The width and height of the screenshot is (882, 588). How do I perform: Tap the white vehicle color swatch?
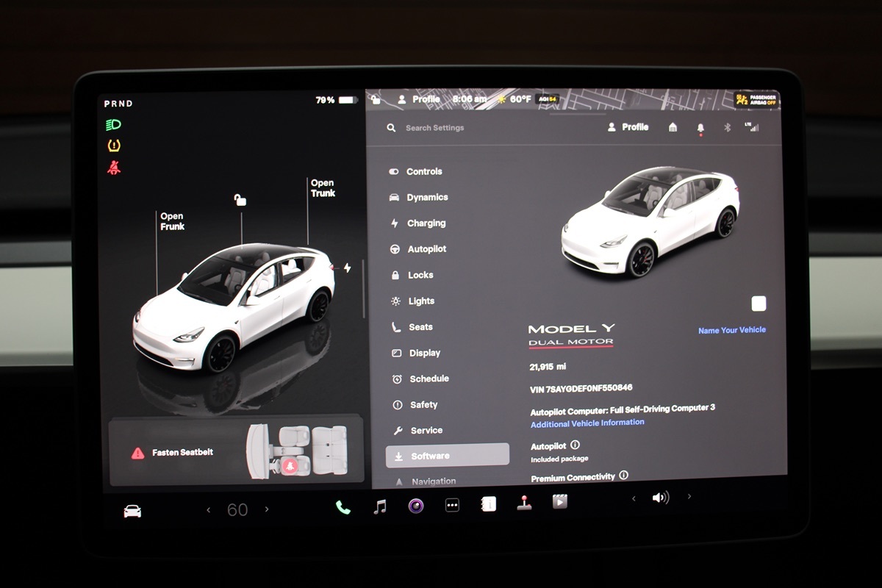(x=759, y=304)
